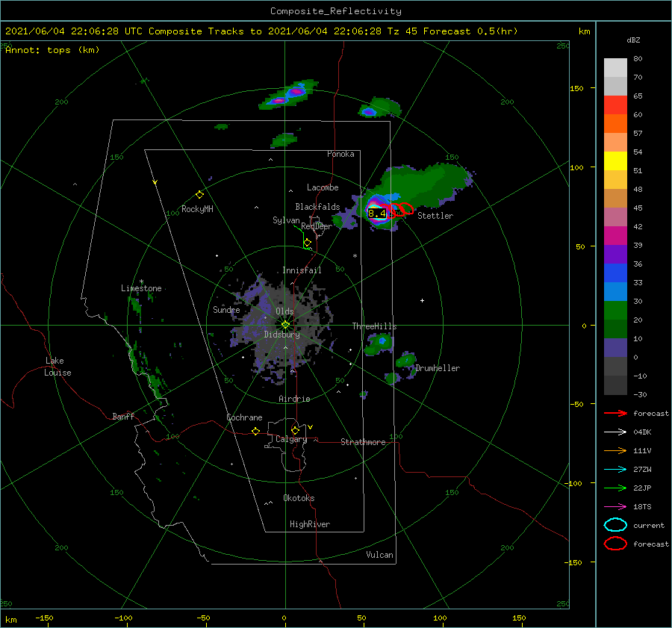Click the Vulcan city label
The height and width of the screenshot is (628, 672).
click(x=380, y=555)
